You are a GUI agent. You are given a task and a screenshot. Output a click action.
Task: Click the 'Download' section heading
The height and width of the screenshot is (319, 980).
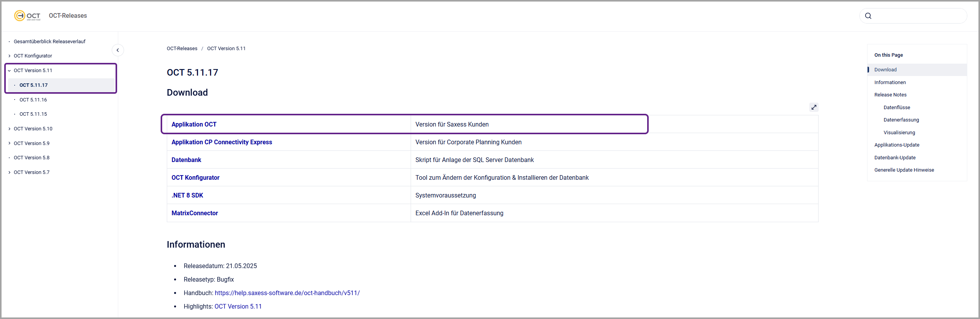click(x=187, y=93)
